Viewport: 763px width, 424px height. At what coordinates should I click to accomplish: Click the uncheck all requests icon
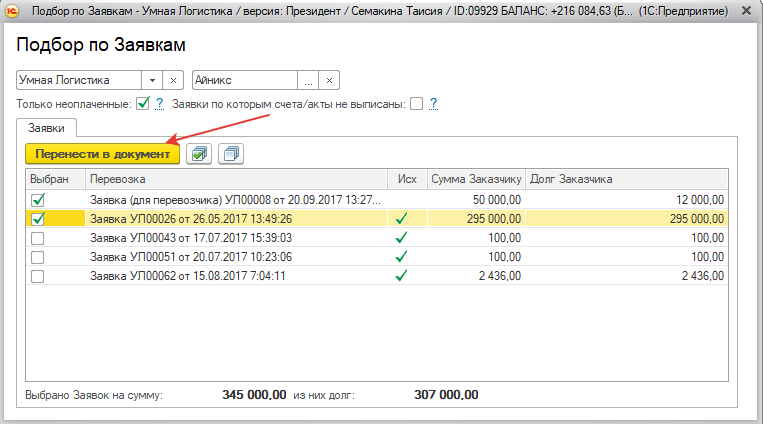(231, 154)
